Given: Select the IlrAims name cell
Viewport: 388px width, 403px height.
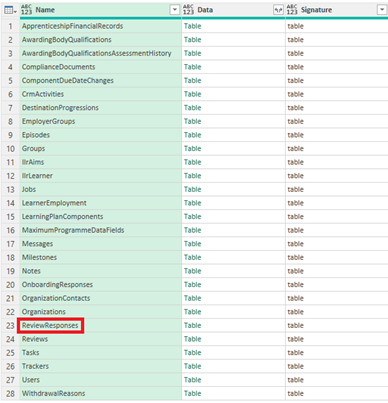Looking at the screenshot, I should point(101,162).
